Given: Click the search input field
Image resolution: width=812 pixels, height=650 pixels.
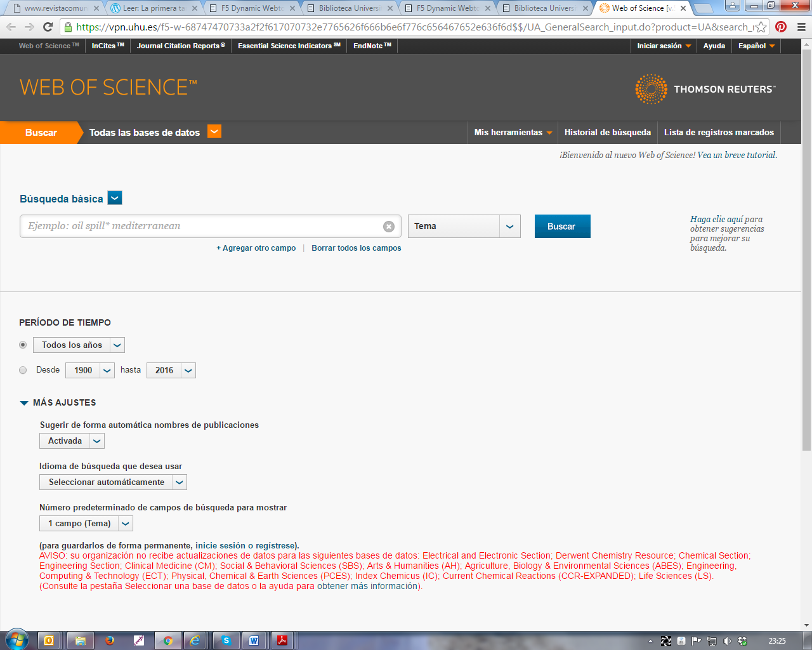Looking at the screenshot, I should [211, 226].
